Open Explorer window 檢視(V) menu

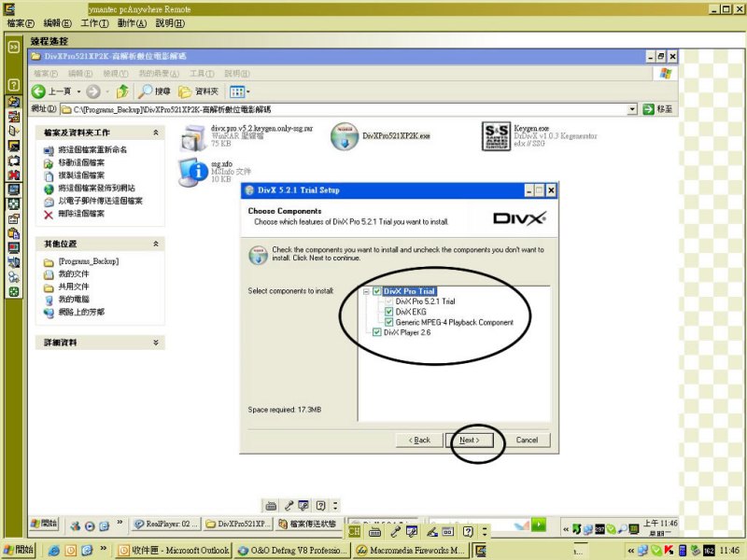(115, 74)
